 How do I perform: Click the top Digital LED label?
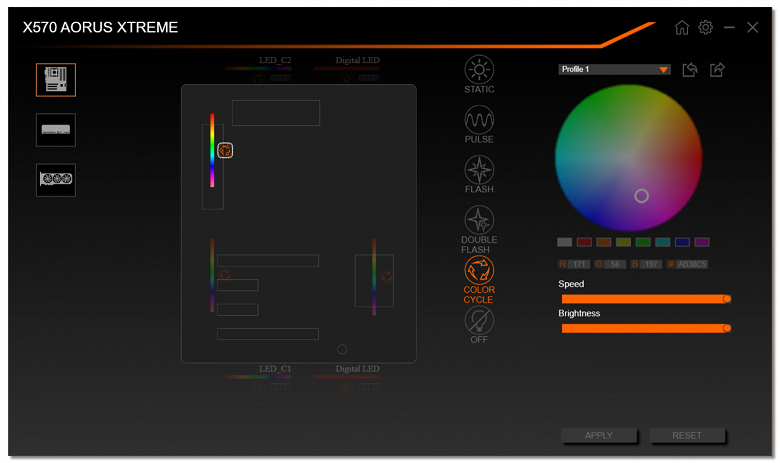357,60
